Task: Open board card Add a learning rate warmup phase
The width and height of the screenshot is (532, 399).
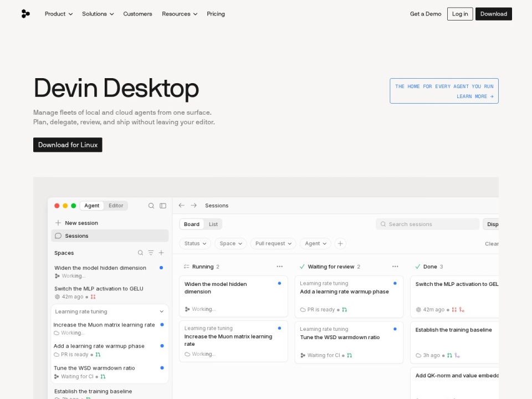Action: coord(349,297)
